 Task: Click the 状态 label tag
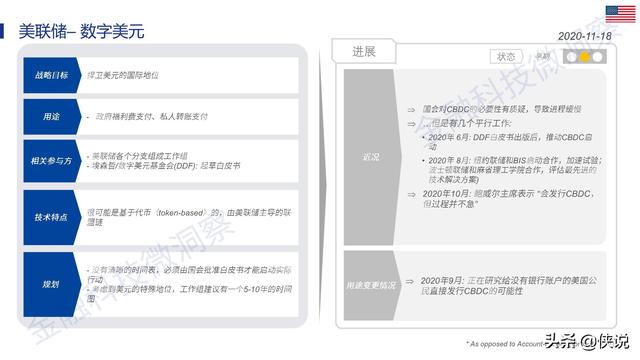(506, 57)
